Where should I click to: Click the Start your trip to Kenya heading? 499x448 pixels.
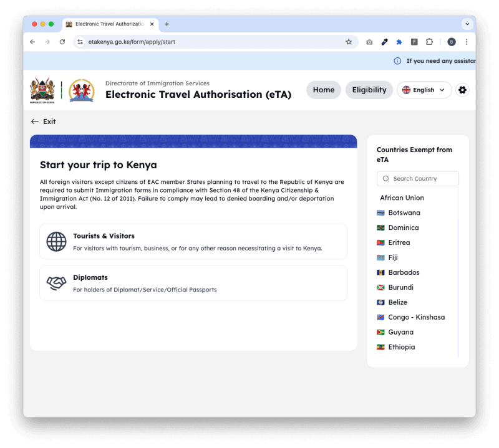coord(99,165)
